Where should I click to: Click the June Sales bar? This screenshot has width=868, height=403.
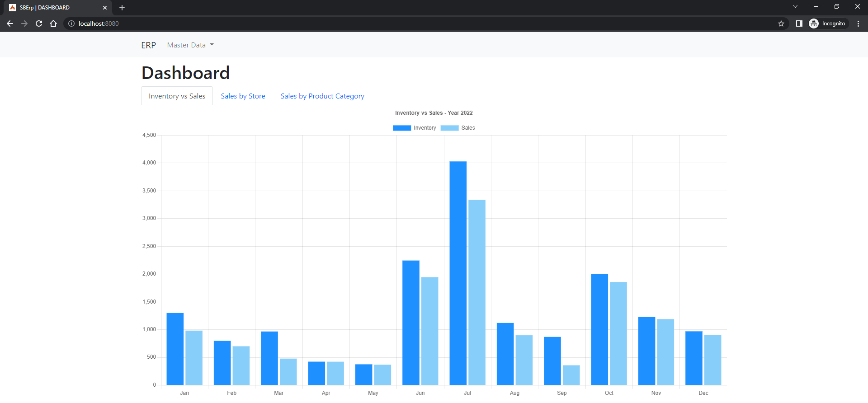pyautogui.click(x=429, y=331)
